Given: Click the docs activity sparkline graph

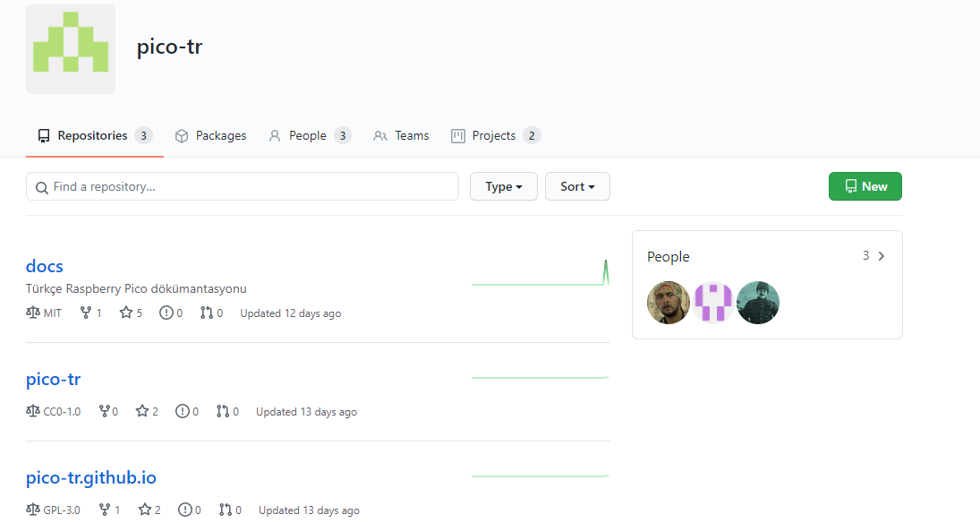Looking at the screenshot, I should (541, 273).
